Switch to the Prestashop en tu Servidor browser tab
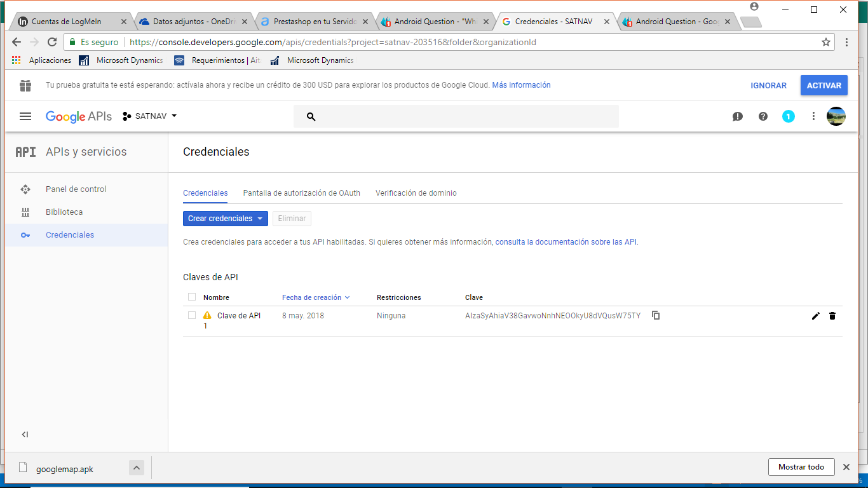The width and height of the screenshot is (868, 488). coord(313,22)
